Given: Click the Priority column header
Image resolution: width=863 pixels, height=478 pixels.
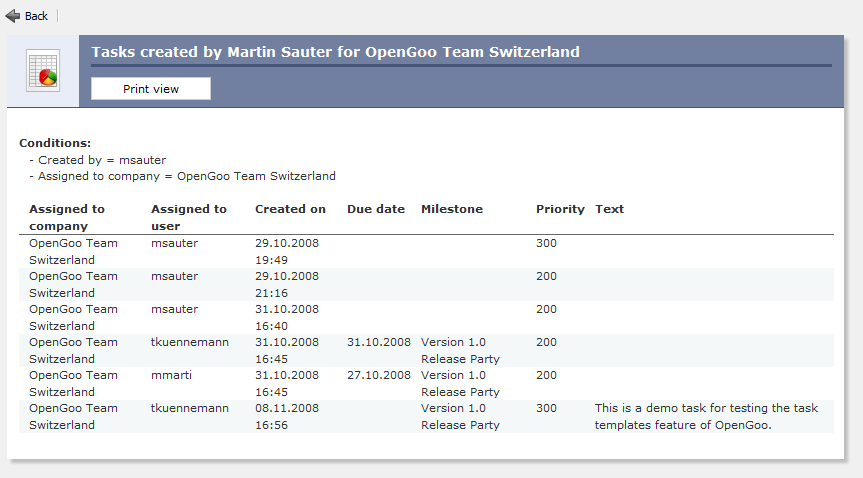Looking at the screenshot, I should tap(560, 209).
